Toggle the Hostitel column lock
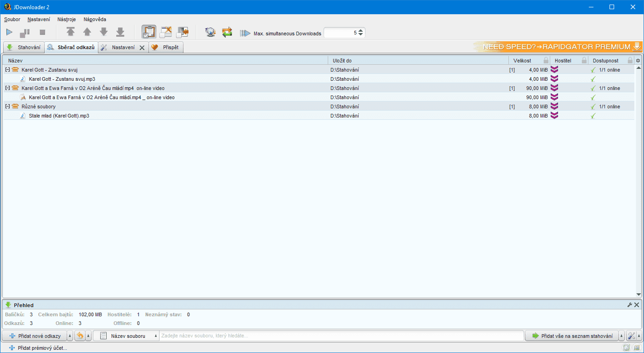The image size is (644, 353). [x=584, y=61]
